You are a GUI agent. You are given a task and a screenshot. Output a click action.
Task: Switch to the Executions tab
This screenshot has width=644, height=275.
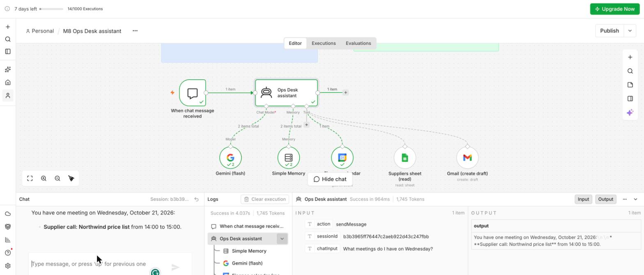click(324, 43)
